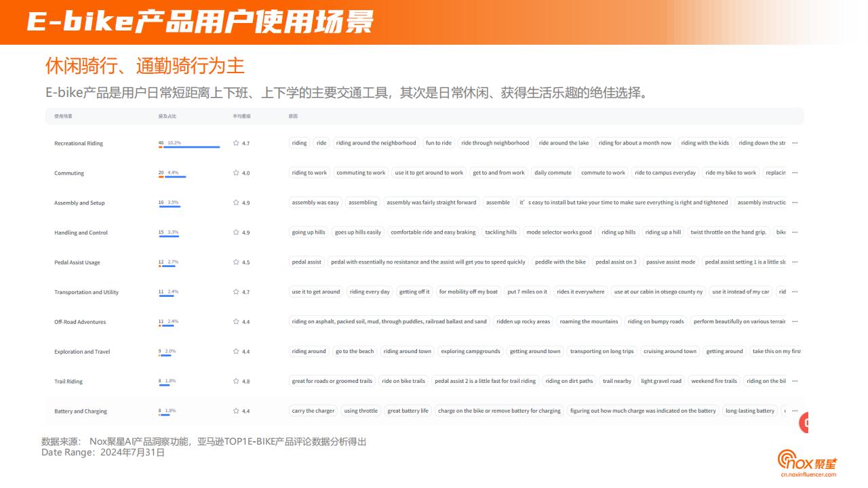Click the star icon in the Pedal Assist Usage row
The height and width of the screenshot is (488, 868).
236,262
